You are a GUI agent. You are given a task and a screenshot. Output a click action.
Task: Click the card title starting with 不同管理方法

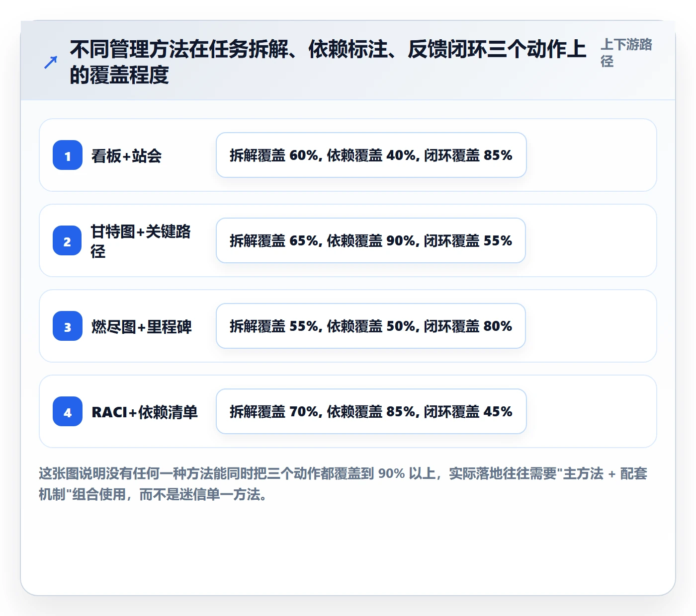tap(328, 62)
